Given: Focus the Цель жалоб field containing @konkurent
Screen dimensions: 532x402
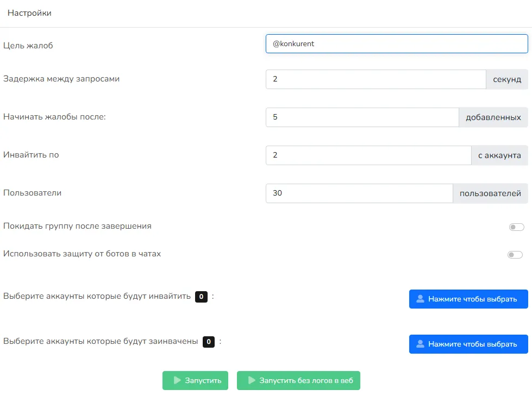Looking at the screenshot, I should coord(397,44).
